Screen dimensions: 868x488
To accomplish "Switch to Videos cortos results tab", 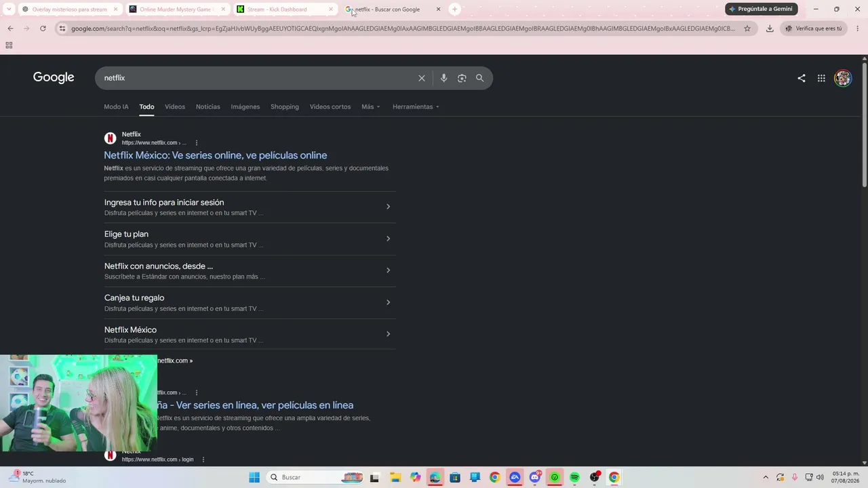I will (x=330, y=106).
